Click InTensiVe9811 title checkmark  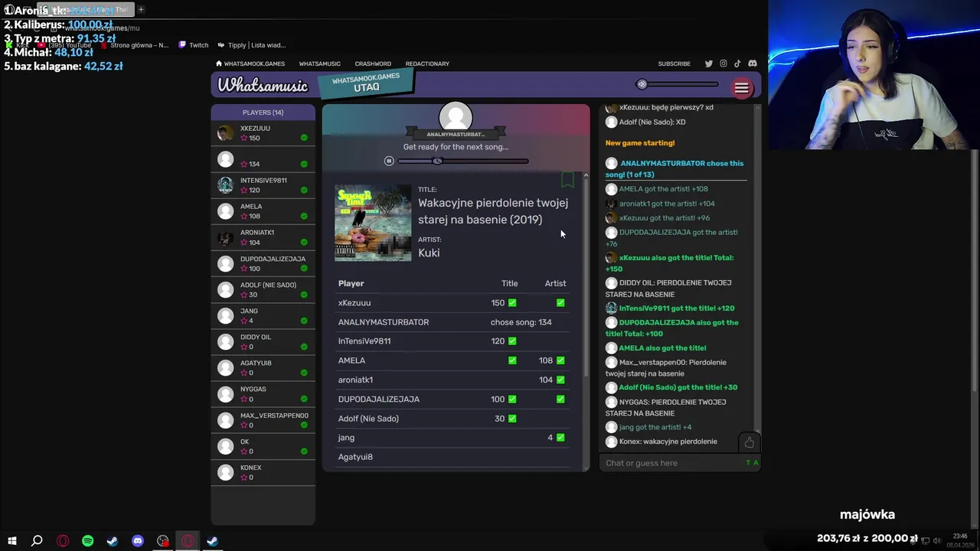click(512, 341)
